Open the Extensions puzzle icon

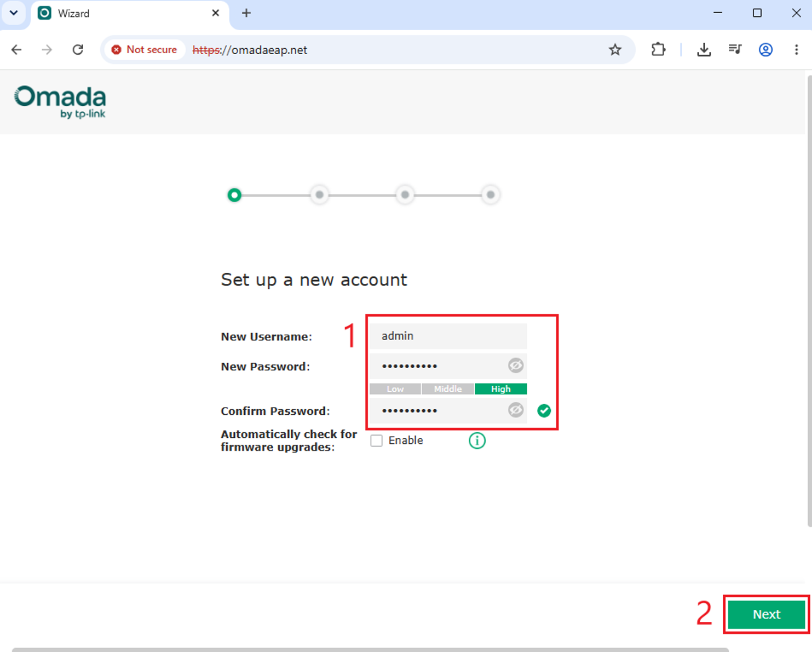[658, 50]
